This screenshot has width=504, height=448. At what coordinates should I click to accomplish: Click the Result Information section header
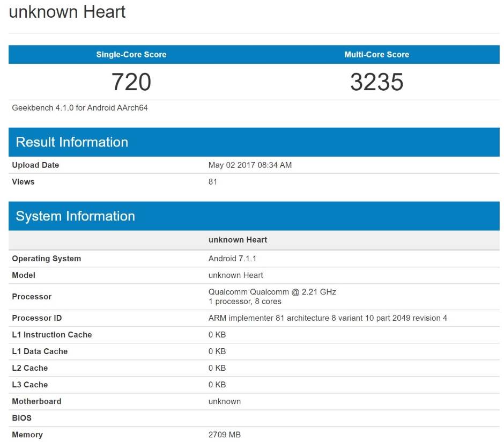(72, 142)
